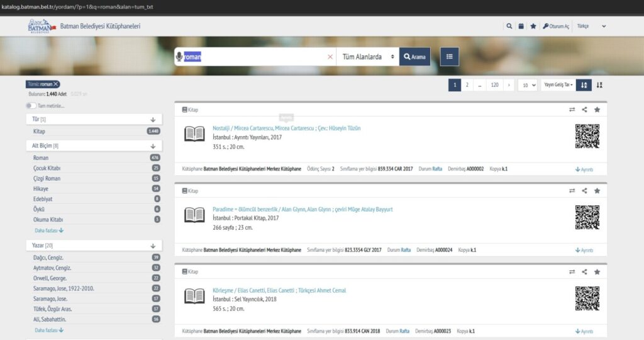Click compare icon on Körleşme record

coord(572,271)
